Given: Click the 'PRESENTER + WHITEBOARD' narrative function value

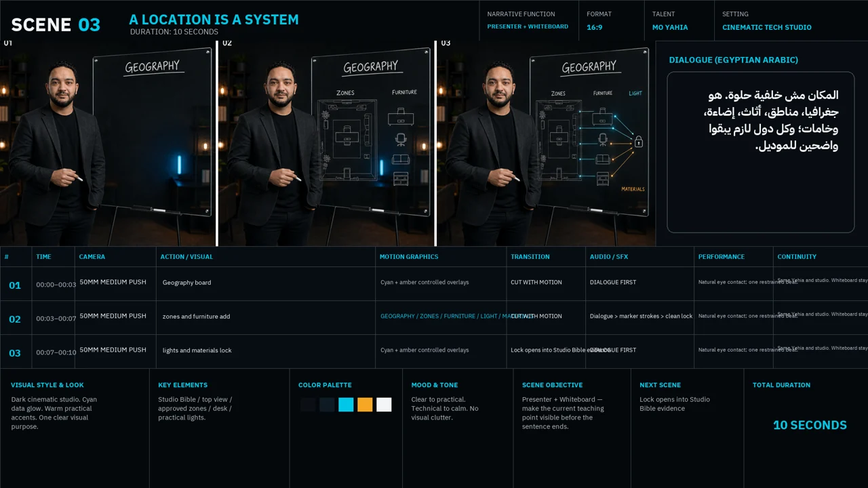Looking at the screenshot, I should point(528,27).
